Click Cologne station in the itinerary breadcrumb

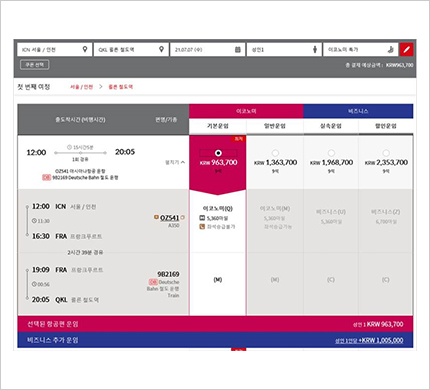(x=121, y=87)
